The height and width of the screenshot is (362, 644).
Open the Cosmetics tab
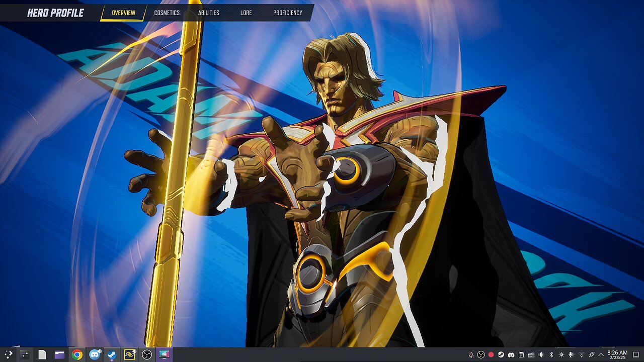167,13
